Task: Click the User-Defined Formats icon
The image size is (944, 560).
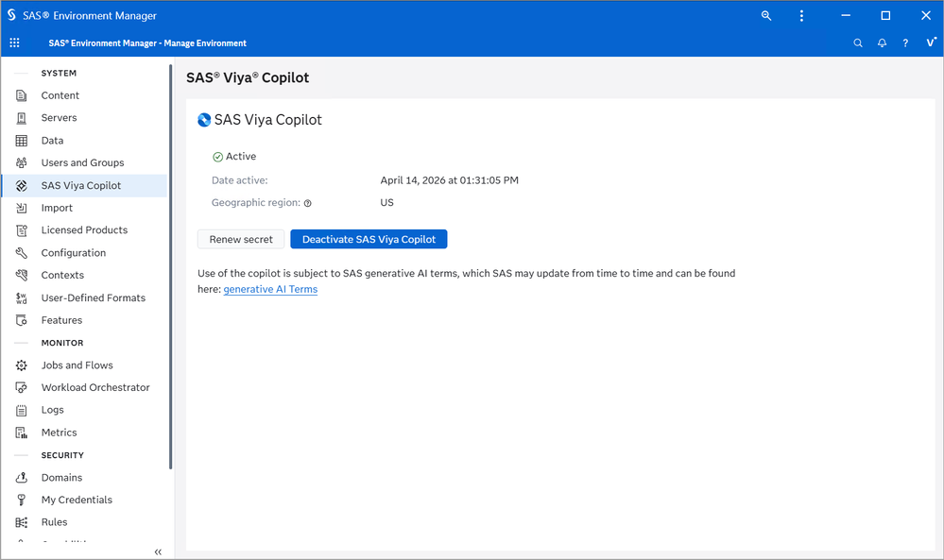Action: [x=21, y=298]
